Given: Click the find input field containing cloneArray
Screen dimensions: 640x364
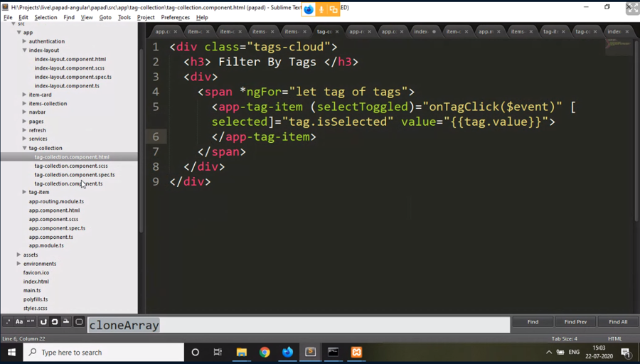Looking at the screenshot, I should tap(299, 325).
